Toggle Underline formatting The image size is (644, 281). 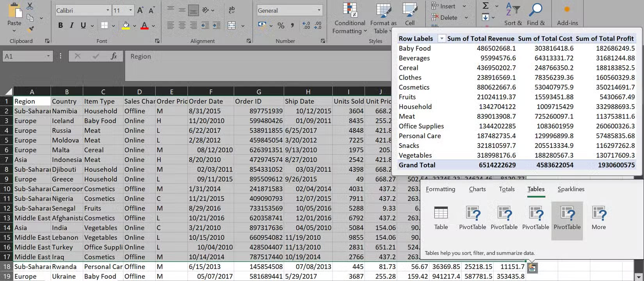click(x=83, y=26)
